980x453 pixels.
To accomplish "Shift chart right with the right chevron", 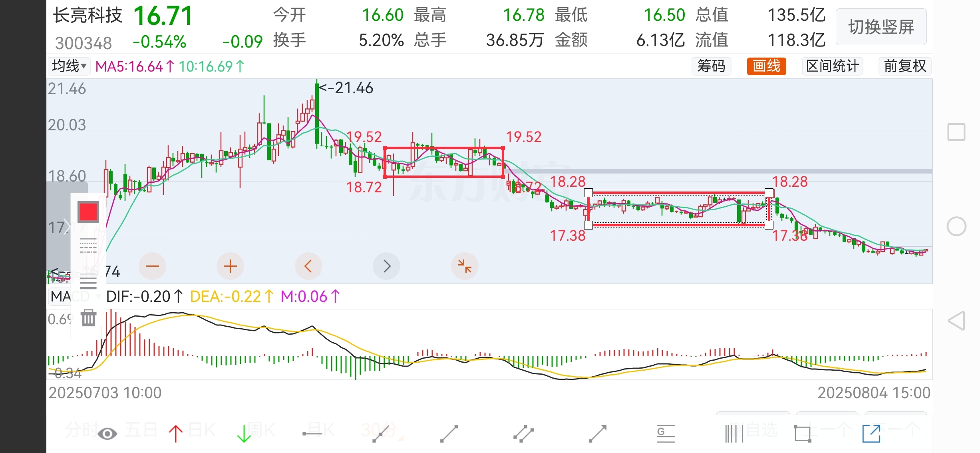I will click(386, 266).
